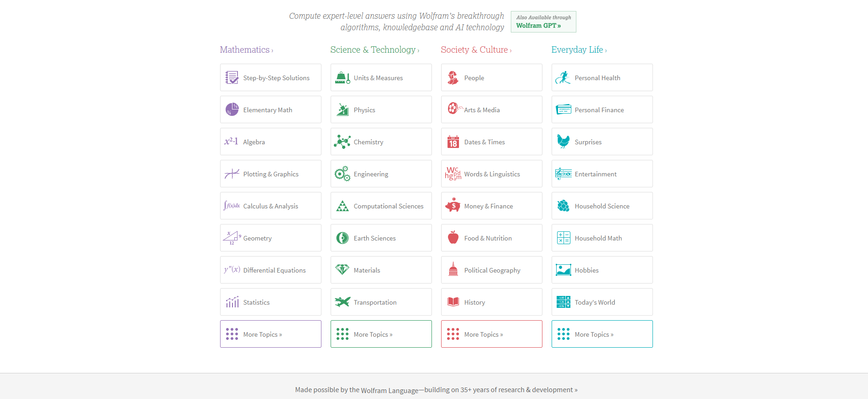Click the Materials diamond icon
Screen dimensions: 868x399
coord(342,270)
